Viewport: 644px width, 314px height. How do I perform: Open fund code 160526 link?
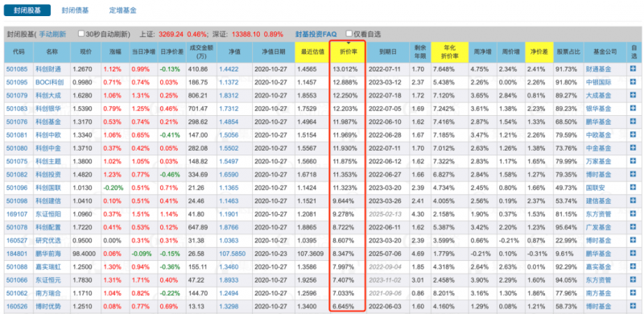[x=16, y=307]
